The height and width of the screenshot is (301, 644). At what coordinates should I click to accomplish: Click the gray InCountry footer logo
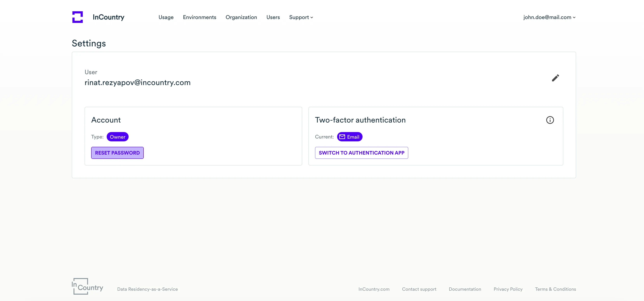[87, 286]
